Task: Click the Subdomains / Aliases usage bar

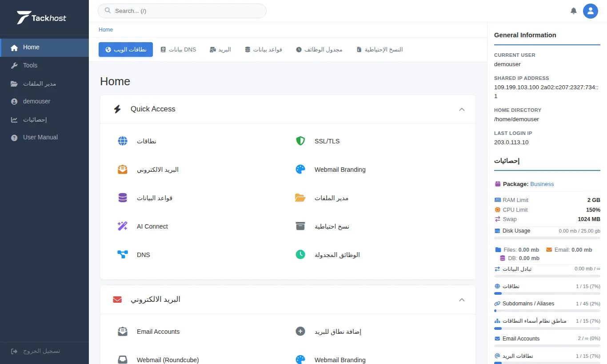Action: point(547,311)
